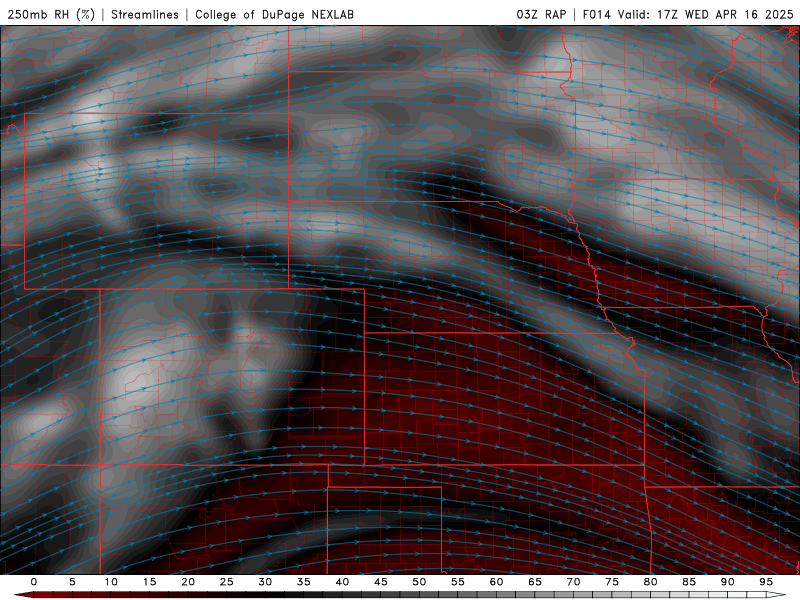The width and height of the screenshot is (800, 600).
Task: Click the '60' label on color scale
Action: (x=496, y=582)
